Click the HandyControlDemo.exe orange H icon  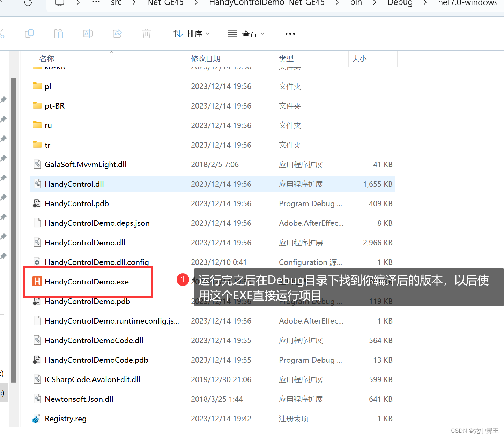(x=37, y=281)
